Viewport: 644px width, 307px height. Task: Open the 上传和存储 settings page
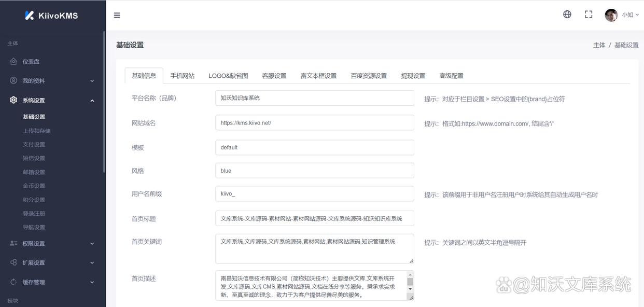[x=36, y=130]
